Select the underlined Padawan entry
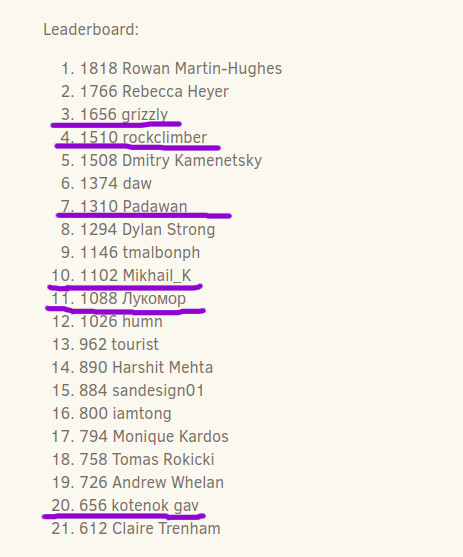 [124, 206]
